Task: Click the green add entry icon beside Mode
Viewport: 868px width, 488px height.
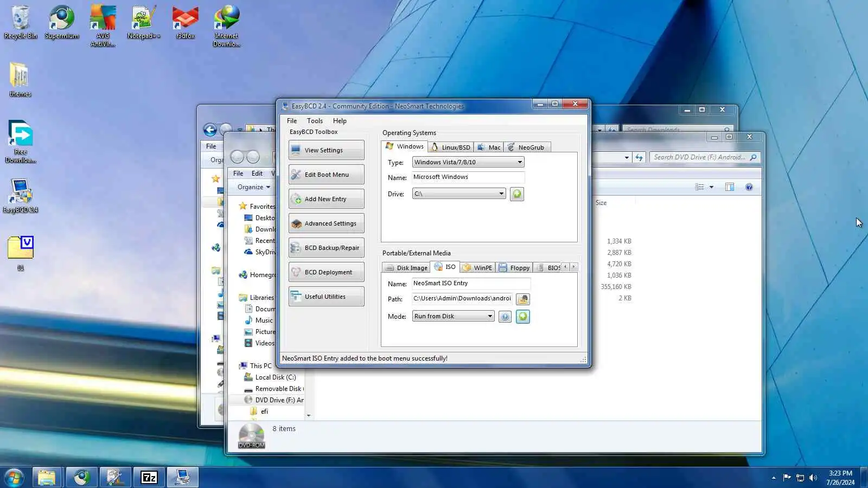Action: point(523,317)
